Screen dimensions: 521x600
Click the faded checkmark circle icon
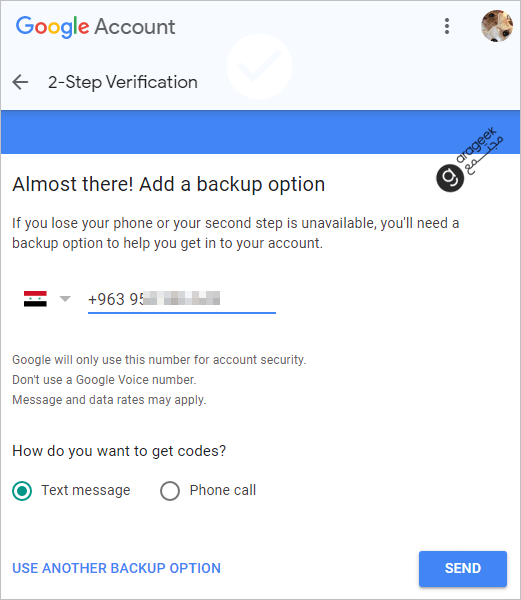point(259,67)
